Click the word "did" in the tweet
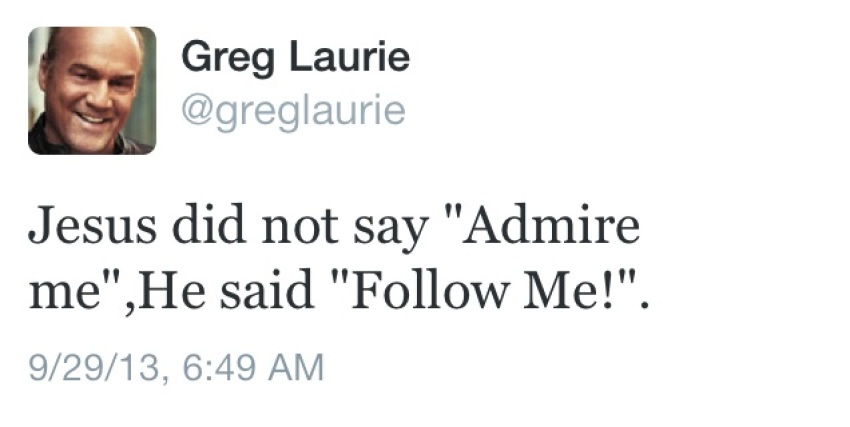Screen dimensions: 850x427 tap(201, 229)
